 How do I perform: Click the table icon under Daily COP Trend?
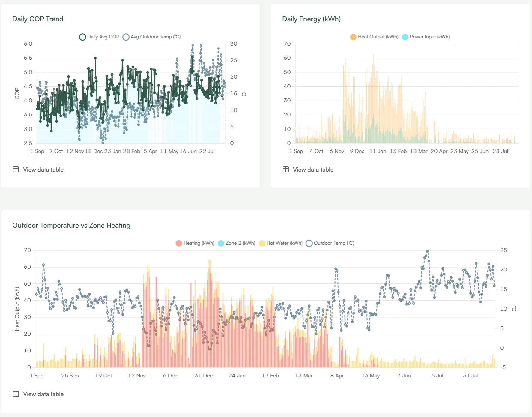pyautogui.click(x=16, y=169)
